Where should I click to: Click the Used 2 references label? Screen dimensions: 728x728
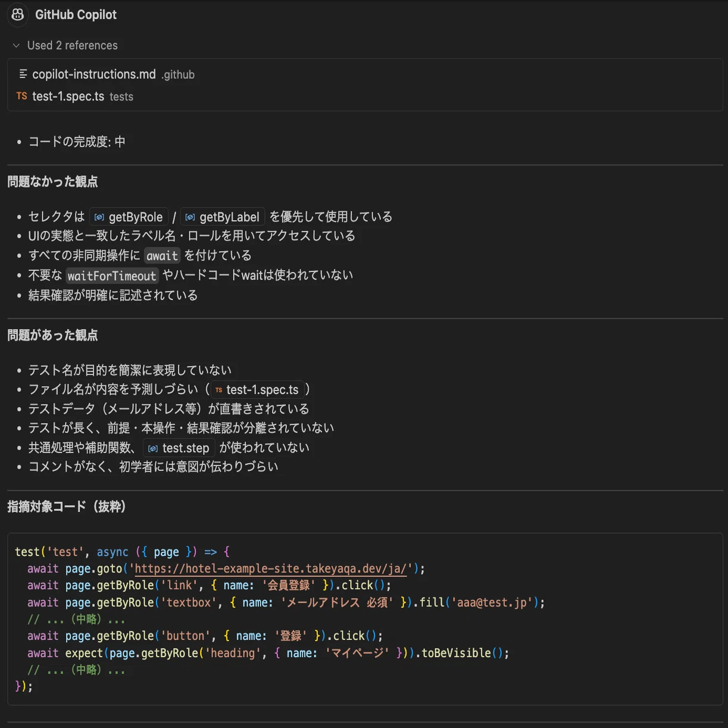pos(72,45)
